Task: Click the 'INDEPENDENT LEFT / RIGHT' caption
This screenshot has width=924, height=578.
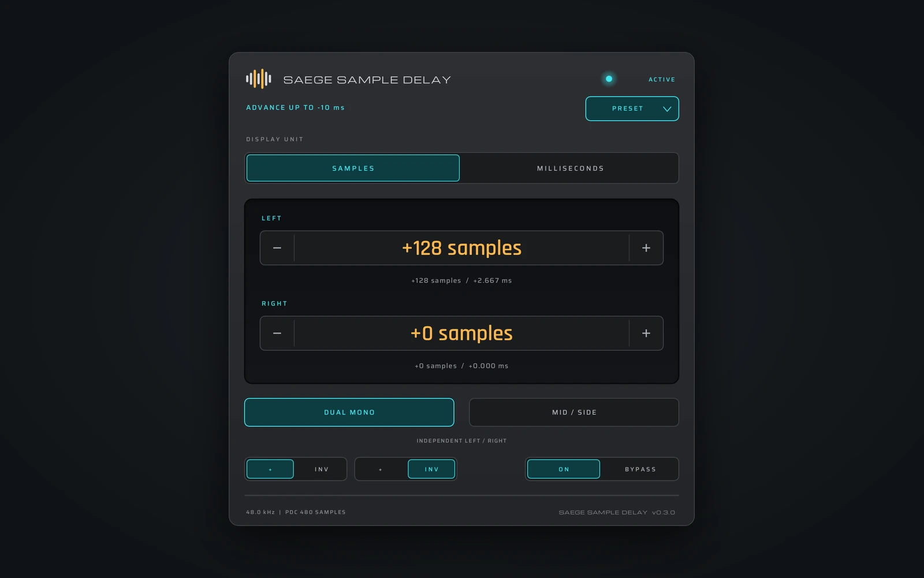Action: 461,441
